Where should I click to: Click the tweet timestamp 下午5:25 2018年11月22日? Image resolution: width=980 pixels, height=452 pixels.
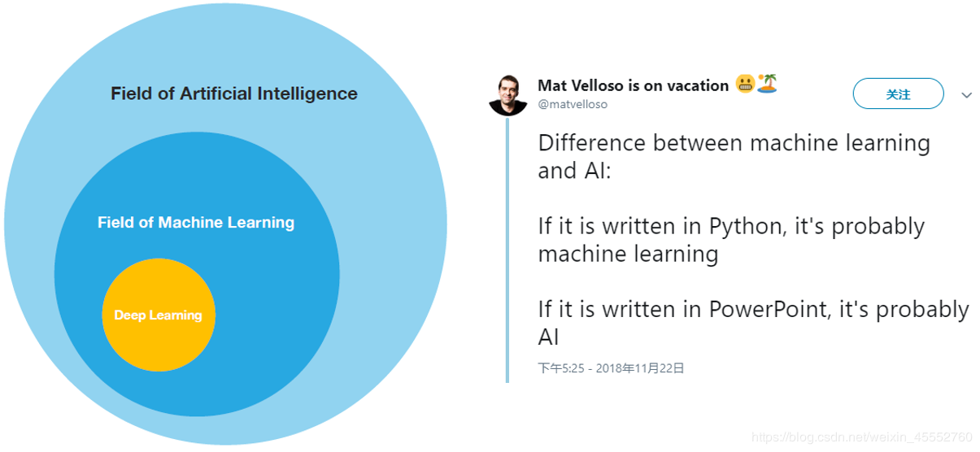click(x=611, y=368)
